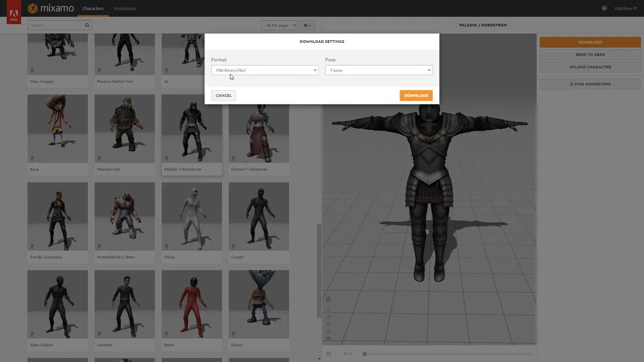Select the Pumpkinhulk L Shaw thumbnail
Viewport: 644px width, 362px height.
(x=125, y=217)
